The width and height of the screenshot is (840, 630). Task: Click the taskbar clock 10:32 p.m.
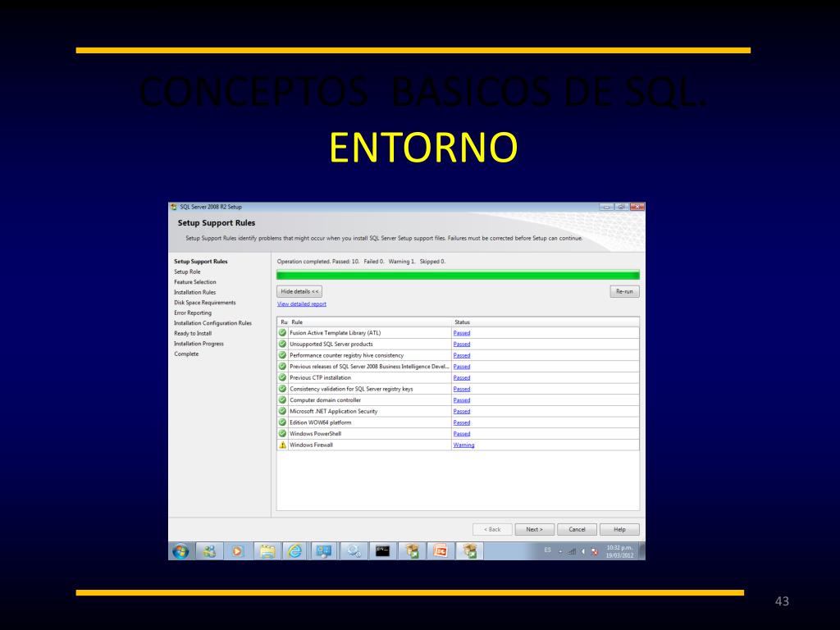(x=619, y=551)
